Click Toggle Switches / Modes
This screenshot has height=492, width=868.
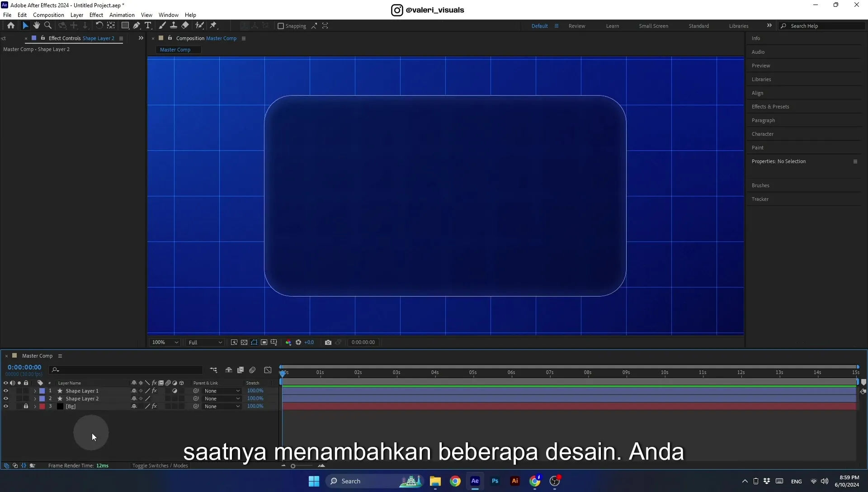tap(160, 465)
